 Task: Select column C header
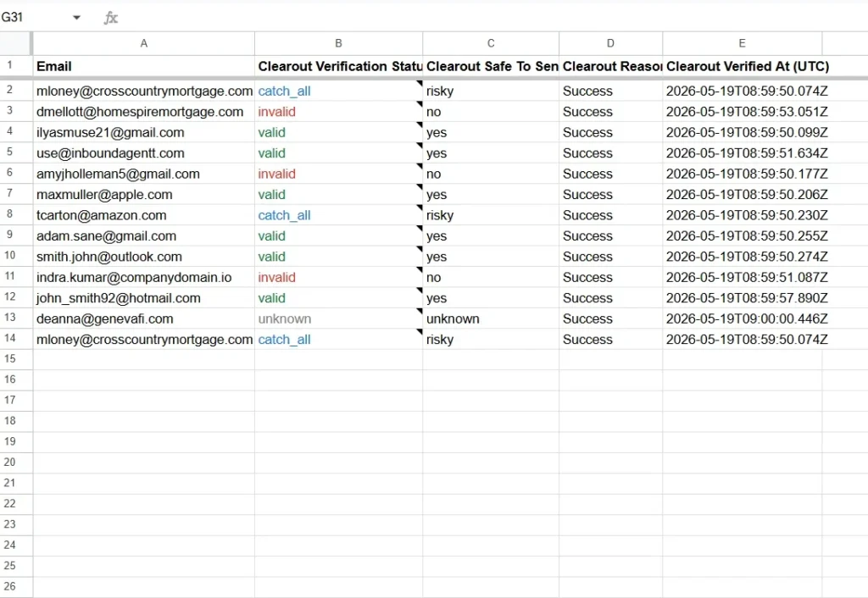(491, 43)
